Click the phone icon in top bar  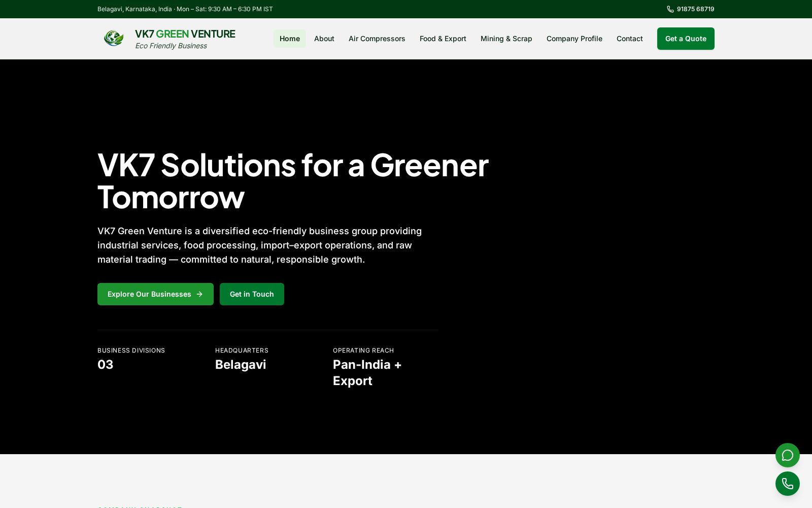[x=670, y=9]
